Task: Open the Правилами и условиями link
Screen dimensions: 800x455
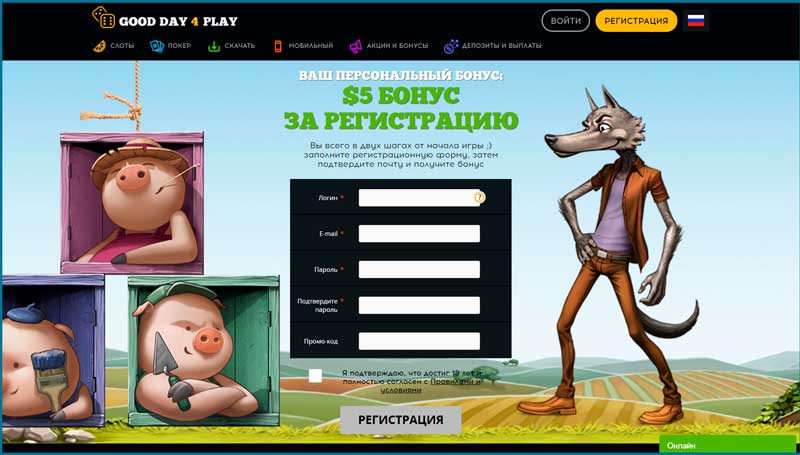Action: pos(431,386)
